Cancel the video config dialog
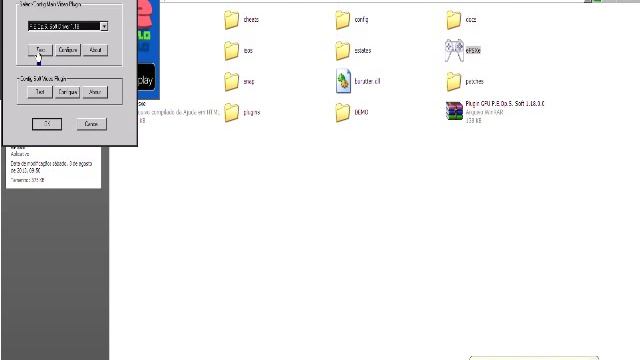This screenshot has width=640, height=360. (x=91, y=124)
